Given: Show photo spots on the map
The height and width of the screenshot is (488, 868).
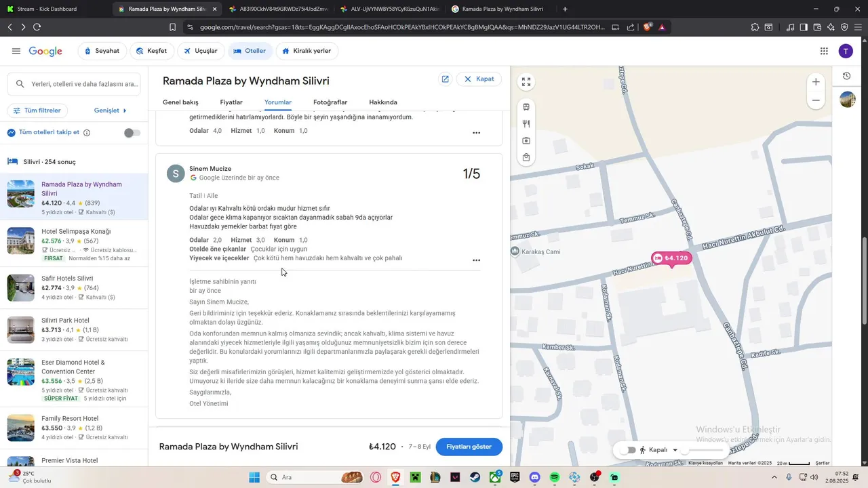Looking at the screenshot, I should tap(526, 141).
